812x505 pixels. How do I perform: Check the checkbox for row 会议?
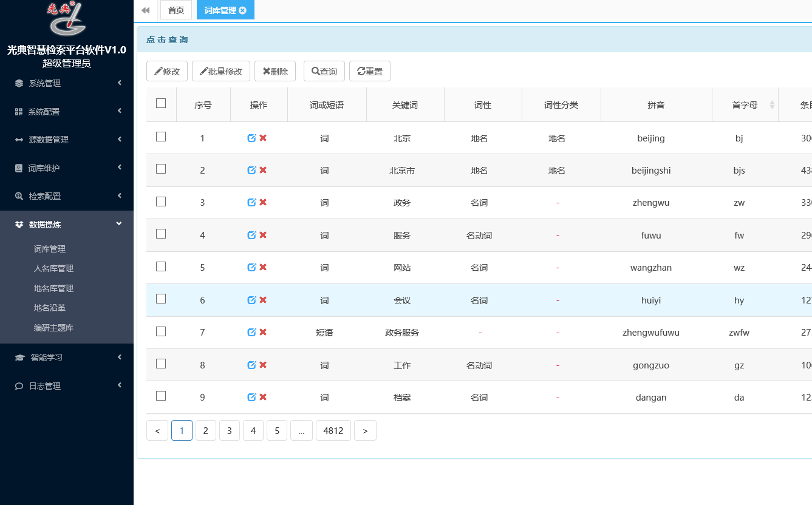point(161,299)
